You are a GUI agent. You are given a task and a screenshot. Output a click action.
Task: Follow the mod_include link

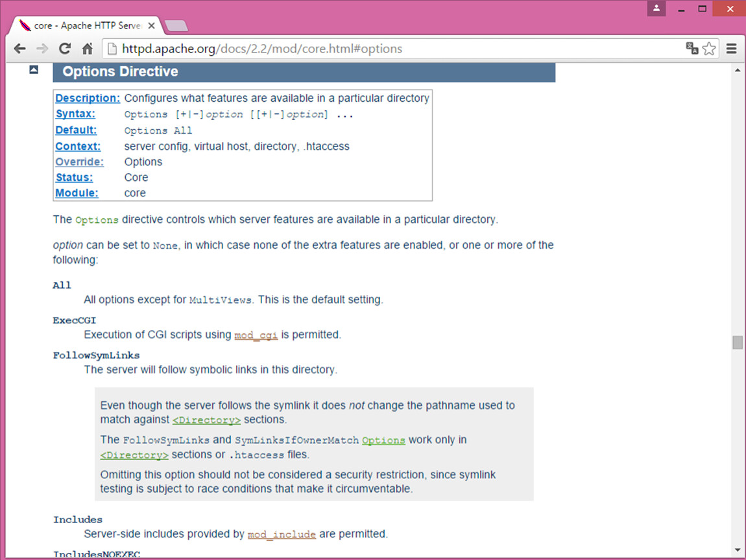(282, 534)
